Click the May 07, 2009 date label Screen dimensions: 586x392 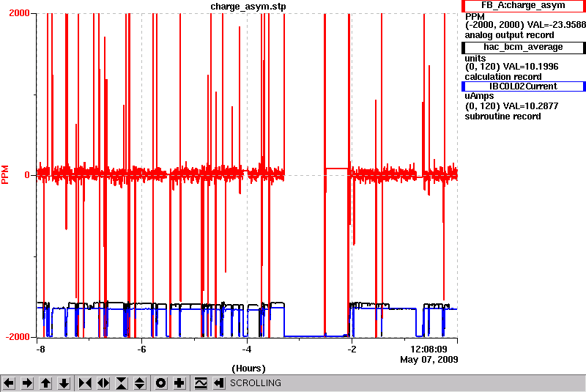(x=429, y=360)
